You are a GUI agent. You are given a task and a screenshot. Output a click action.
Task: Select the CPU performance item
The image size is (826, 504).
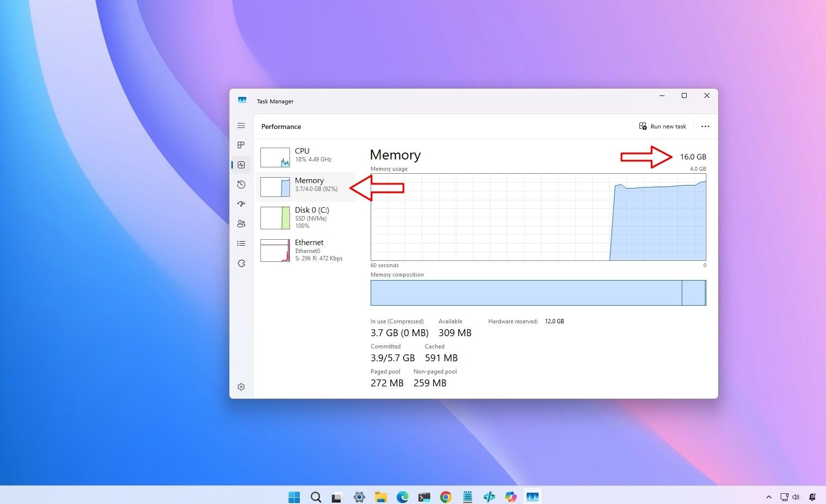pos(306,157)
